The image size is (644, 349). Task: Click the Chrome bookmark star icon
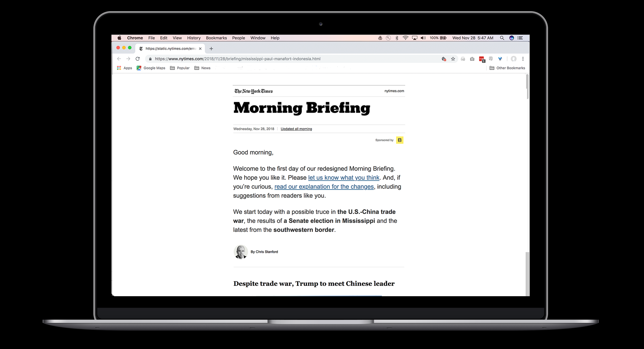(452, 59)
